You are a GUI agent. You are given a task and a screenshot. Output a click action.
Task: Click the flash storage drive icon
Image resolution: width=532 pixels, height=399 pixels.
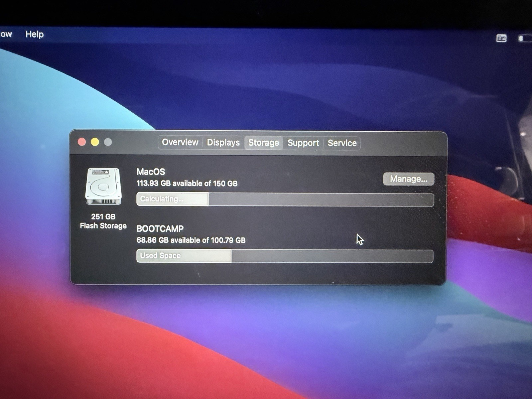click(103, 186)
